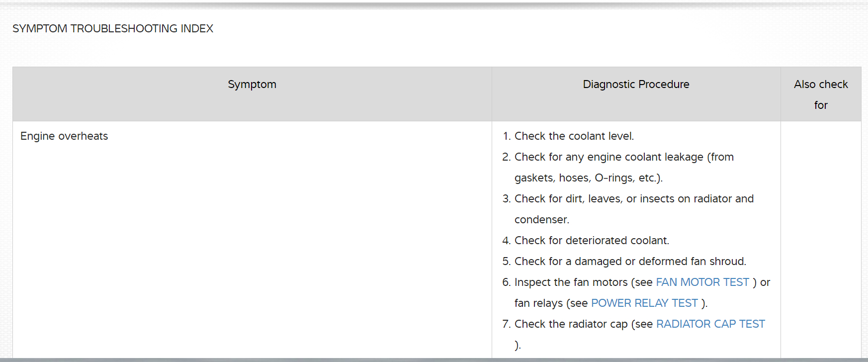Click the 'Also check for' column header
This screenshot has height=362, width=868.
tap(821, 94)
